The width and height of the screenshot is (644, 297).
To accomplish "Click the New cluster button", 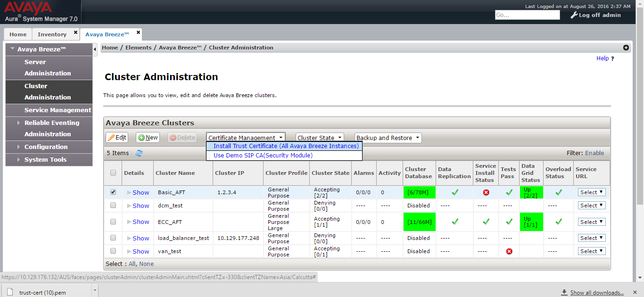I will (x=148, y=138).
